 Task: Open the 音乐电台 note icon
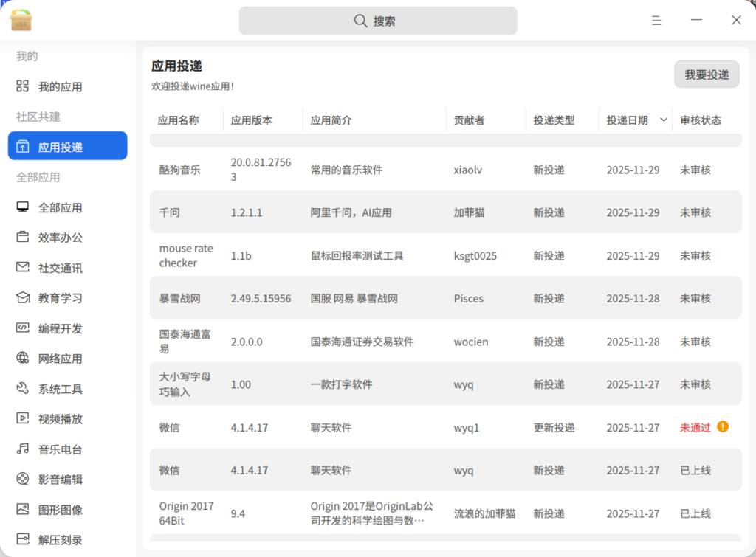pyautogui.click(x=23, y=449)
